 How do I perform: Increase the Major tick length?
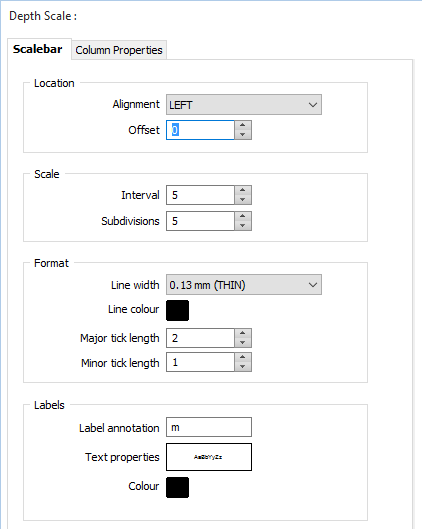tap(243, 333)
